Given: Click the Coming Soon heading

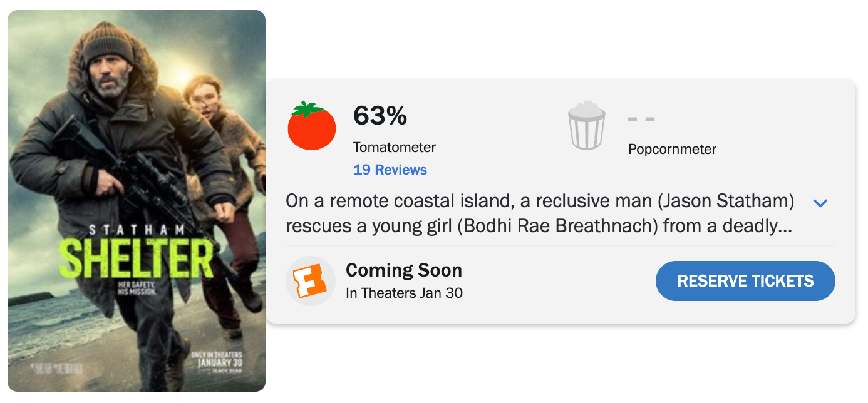Looking at the screenshot, I should point(403,270).
